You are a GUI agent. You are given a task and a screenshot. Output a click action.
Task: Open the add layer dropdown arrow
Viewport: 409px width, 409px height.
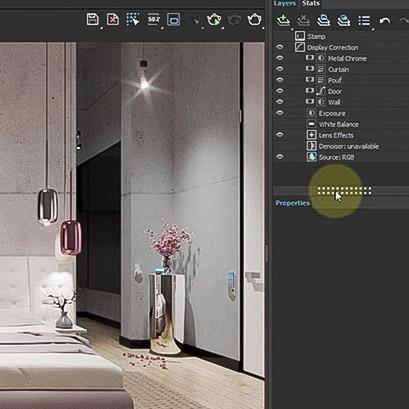point(292,29)
